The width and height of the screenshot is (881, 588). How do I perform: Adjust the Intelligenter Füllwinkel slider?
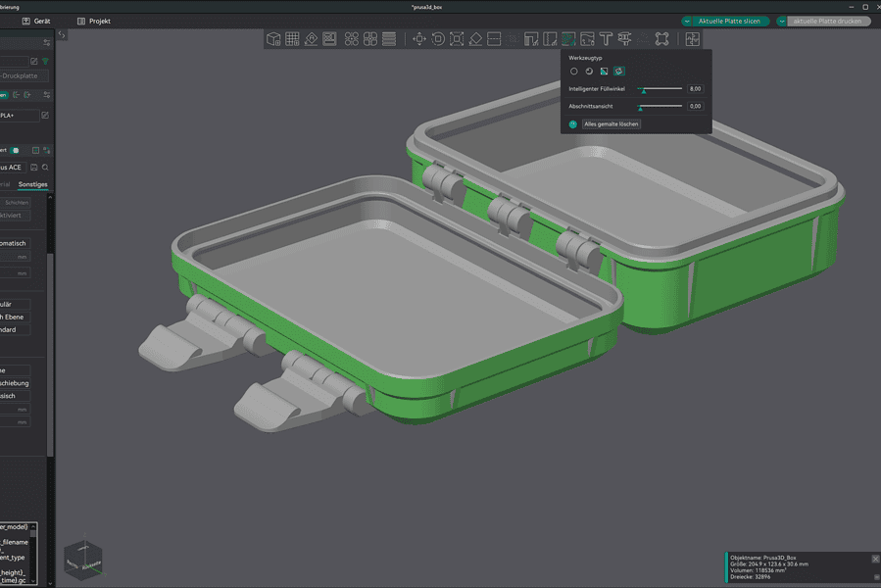click(x=644, y=89)
